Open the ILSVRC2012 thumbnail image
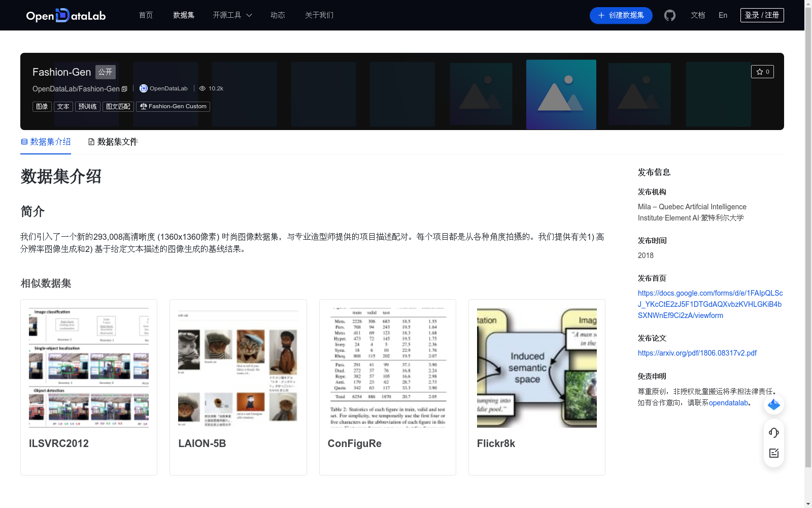The width and height of the screenshot is (812, 508). click(x=89, y=368)
